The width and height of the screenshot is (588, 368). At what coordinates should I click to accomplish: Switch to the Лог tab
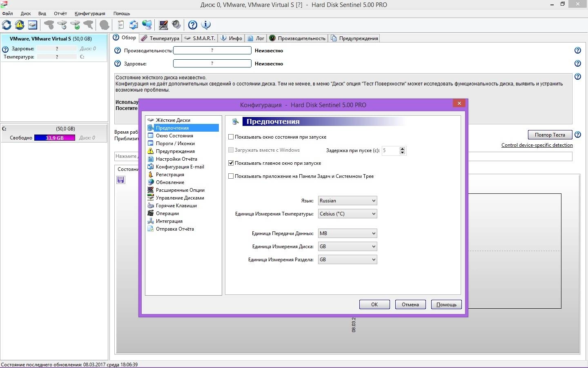click(256, 38)
